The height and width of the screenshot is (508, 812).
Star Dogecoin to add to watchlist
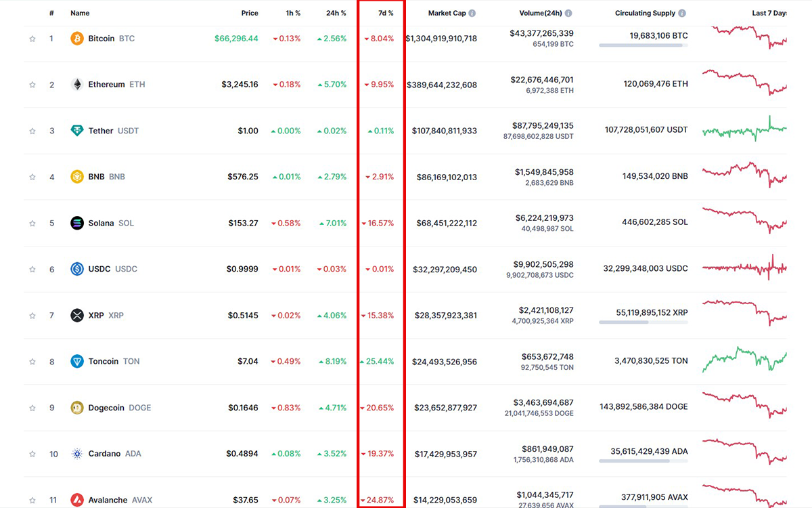[32, 408]
